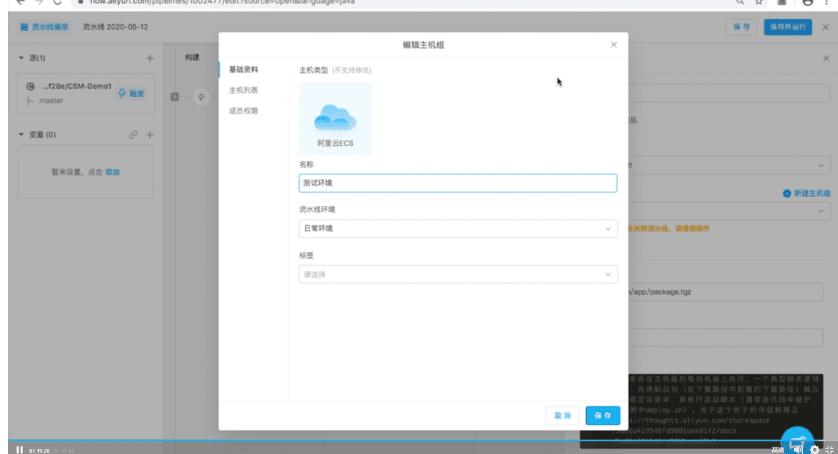Close the 编辑主机组 dialog with X
838x454 pixels.
point(614,45)
